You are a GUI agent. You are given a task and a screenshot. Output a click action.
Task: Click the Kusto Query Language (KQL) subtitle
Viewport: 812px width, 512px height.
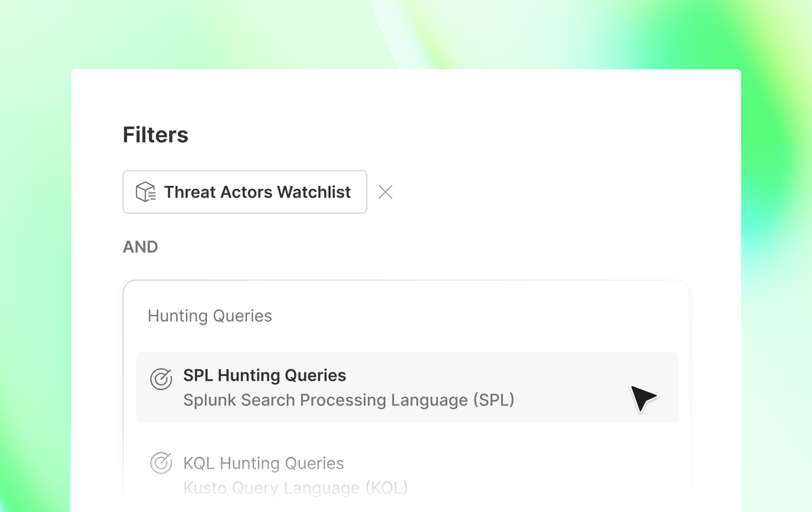[295, 488]
